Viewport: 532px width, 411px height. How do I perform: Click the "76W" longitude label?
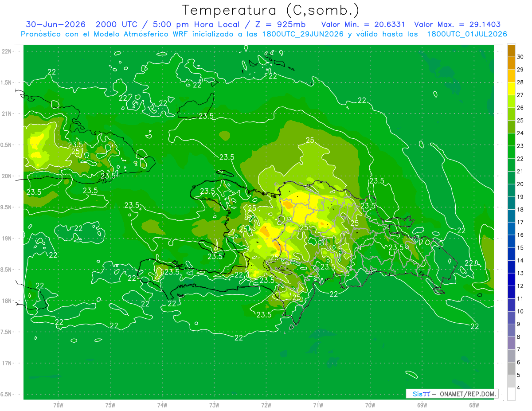tap(58, 405)
